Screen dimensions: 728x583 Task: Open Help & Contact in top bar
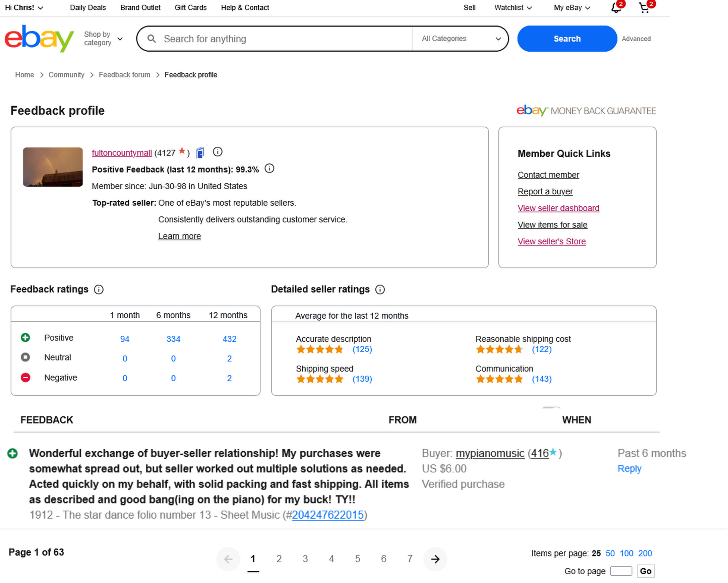(245, 8)
